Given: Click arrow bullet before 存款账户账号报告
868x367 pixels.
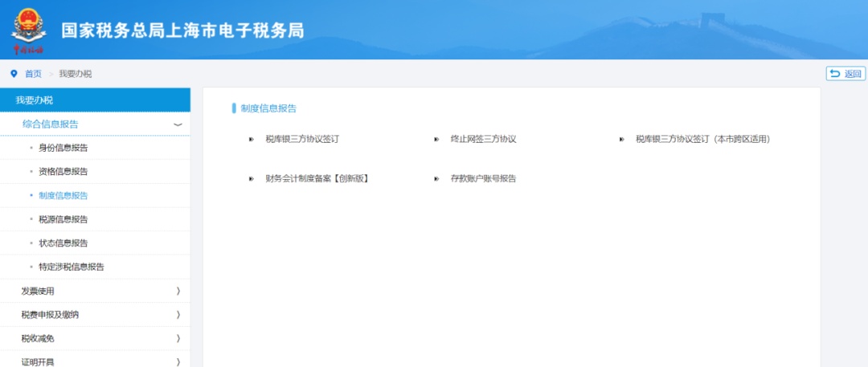Looking at the screenshot, I should point(436,179).
